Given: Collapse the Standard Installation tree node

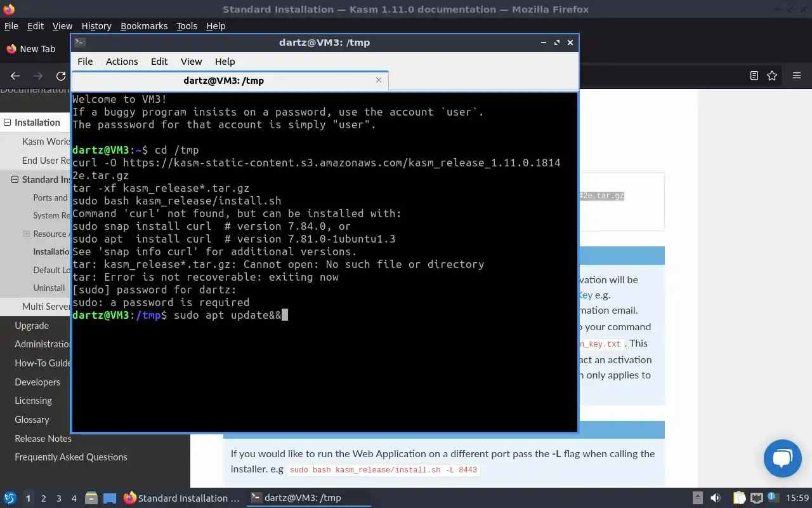Looking at the screenshot, I should (x=15, y=180).
